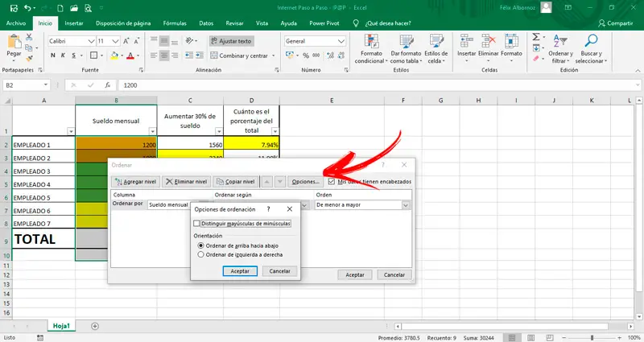Click the Compartir button
644x342 pixels.
615,23
